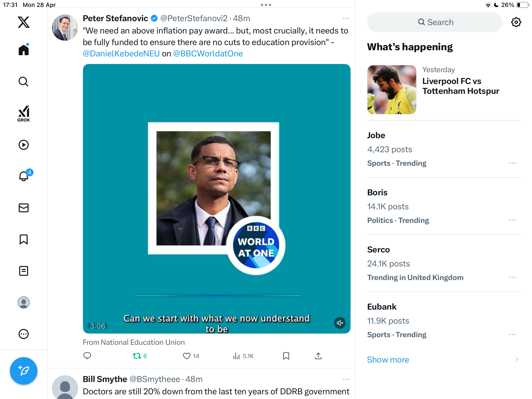Like Peter Stefanovic's post

[x=191, y=356]
